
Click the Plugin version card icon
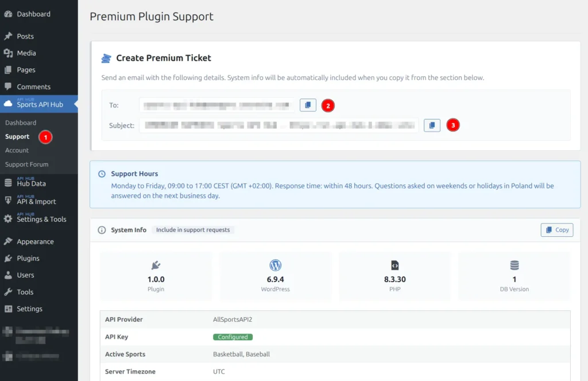[156, 265]
